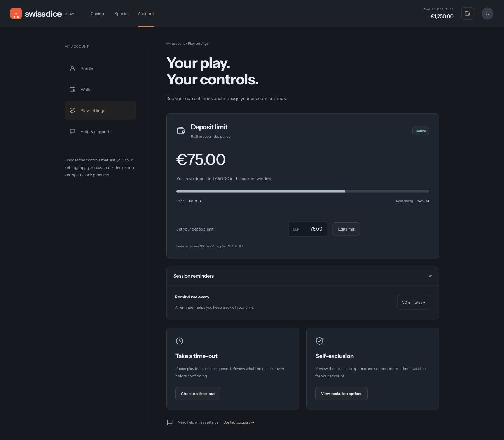Click the Wallet icon in sidebar
504x440 pixels.
pyautogui.click(x=72, y=89)
